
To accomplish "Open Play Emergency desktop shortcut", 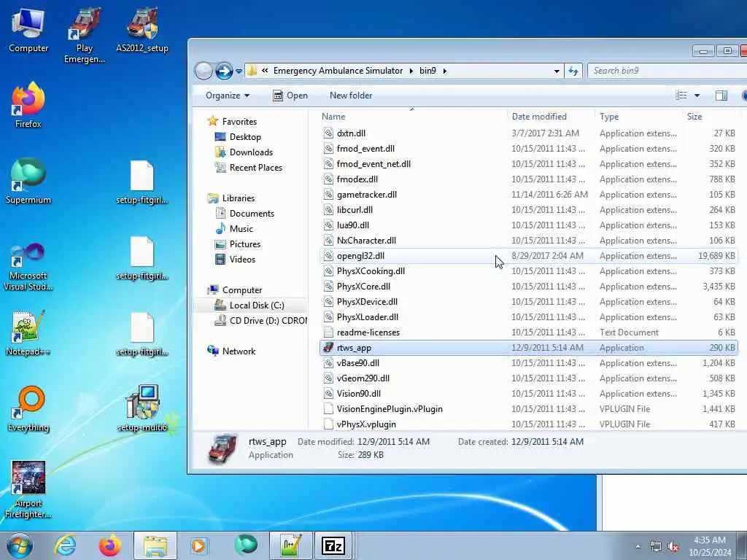I will point(85,36).
